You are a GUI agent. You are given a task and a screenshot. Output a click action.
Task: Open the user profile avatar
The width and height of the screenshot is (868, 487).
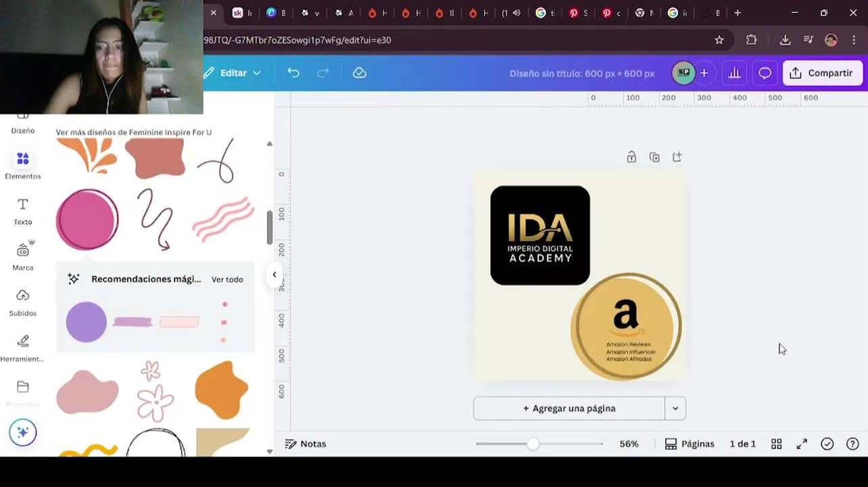click(831, 40)
